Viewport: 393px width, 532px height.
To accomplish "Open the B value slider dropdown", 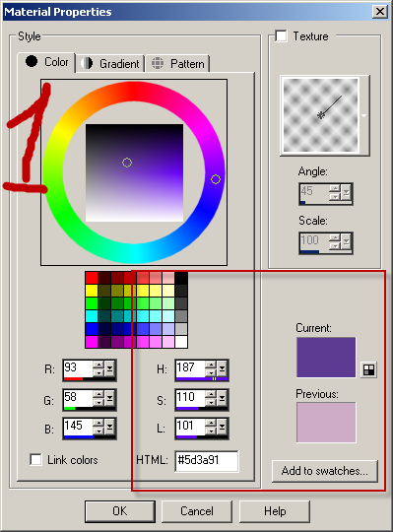I will pyautogui.click(x=109, y=427).
